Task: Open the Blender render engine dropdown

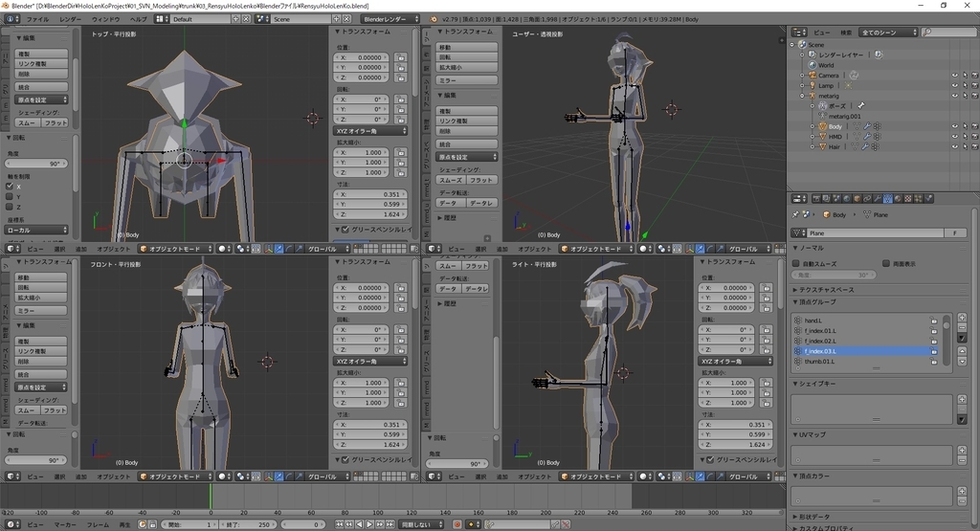Action: tap(392, 19)
